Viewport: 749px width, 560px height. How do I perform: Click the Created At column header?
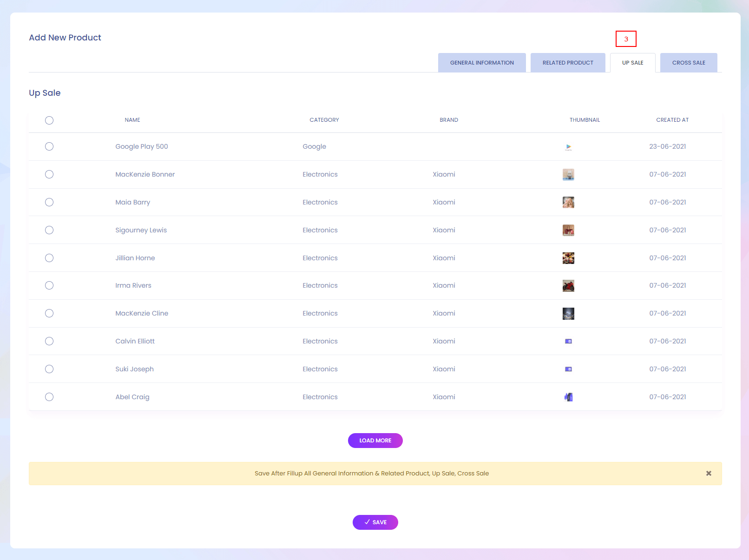[672, 120]
